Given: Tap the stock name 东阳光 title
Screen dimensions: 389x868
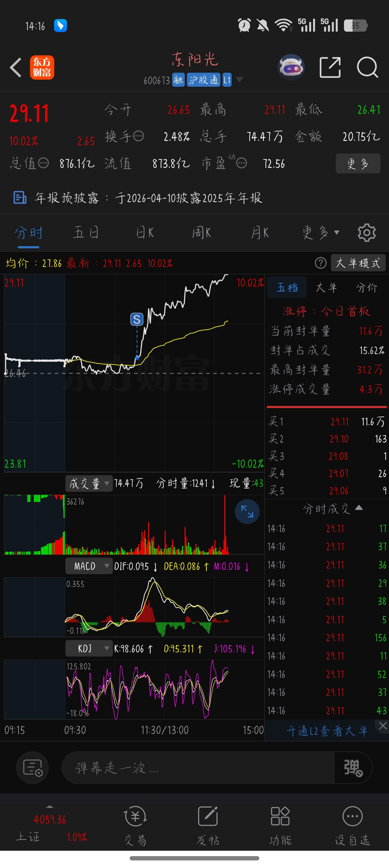Looking at the screenshot, I should 195,60.
